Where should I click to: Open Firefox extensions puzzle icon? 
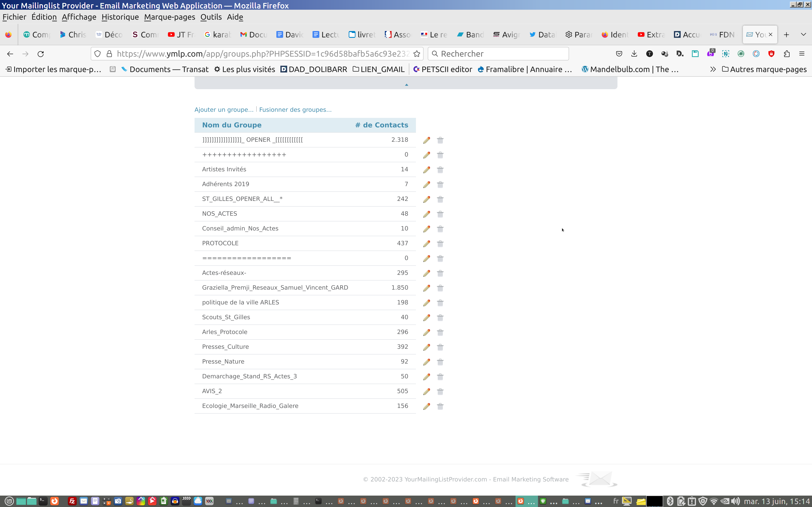[x=786, y=54]
